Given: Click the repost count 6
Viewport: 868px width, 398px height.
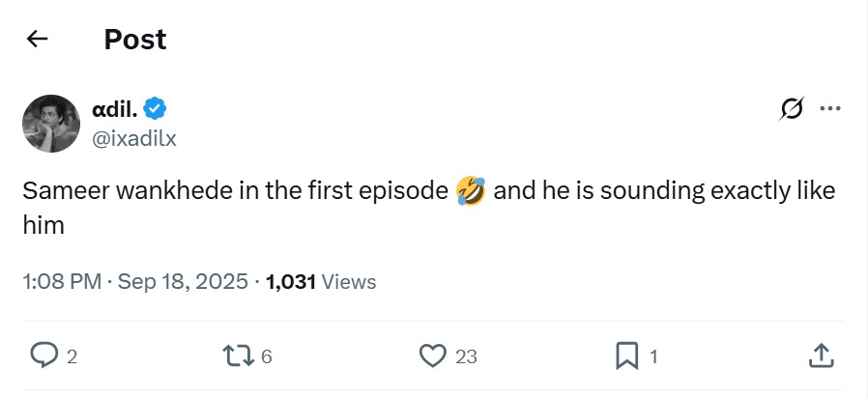Looking at the screenshot, I should [267, 356].
